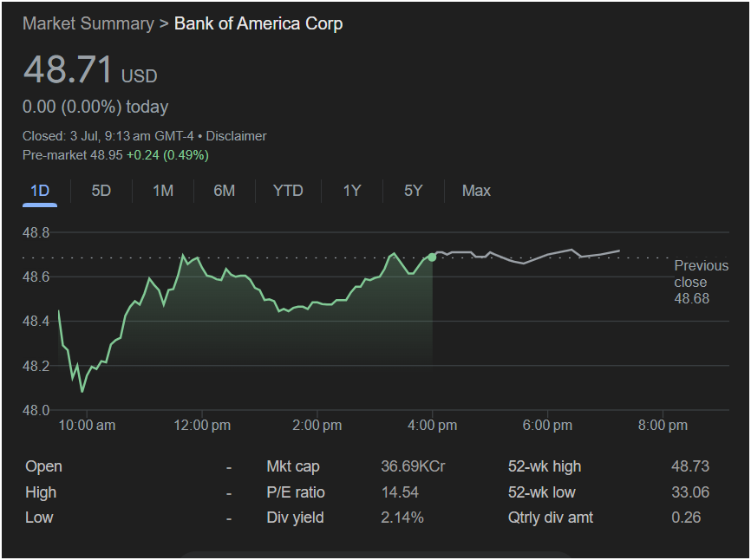Click the Low row label
The width and height of the screenshot is (751, 560).
pos(39,518)
